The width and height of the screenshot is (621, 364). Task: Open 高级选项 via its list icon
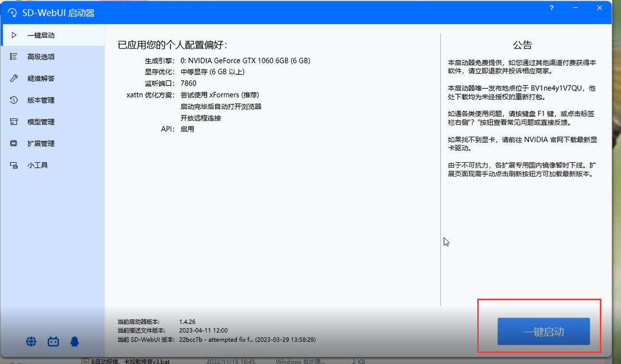[x=14, y=57]
